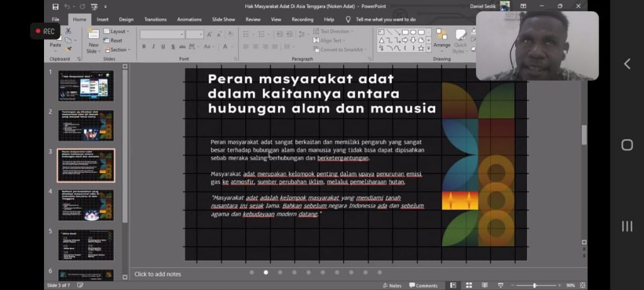Click Start From Beginning icon in title bar
Screen dimensions: 644x290
pos(94,6)
